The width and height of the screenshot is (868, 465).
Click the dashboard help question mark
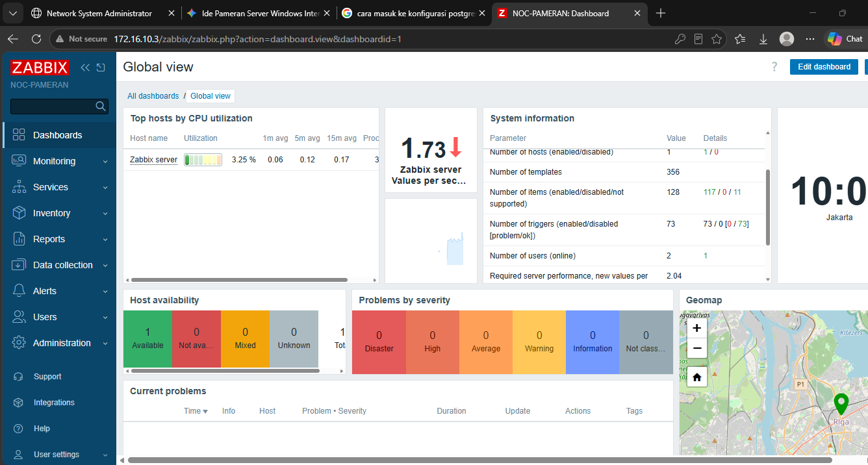[x=774, y=67]
